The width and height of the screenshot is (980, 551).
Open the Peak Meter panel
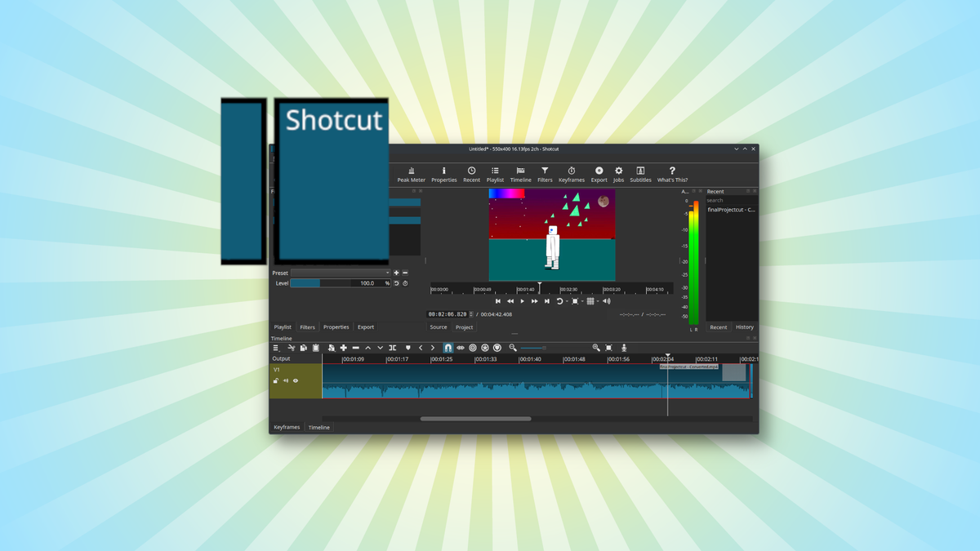[412, 175]
